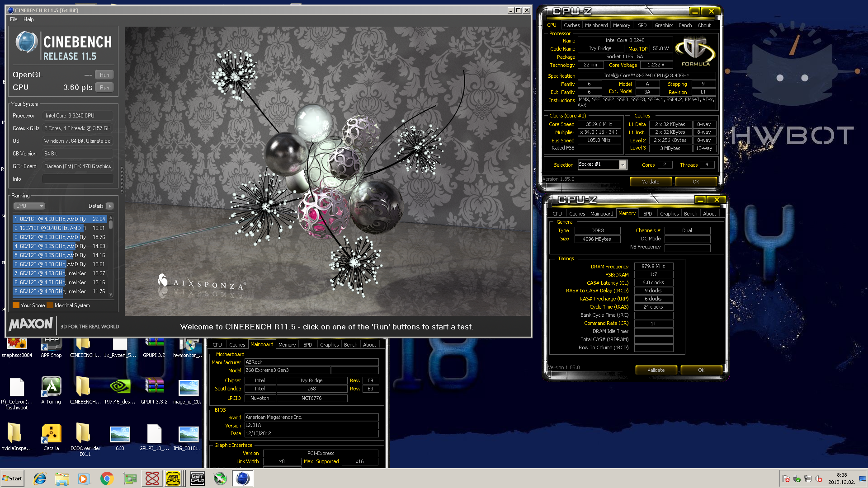Click DRAM Frequency value 979.9 MHz
868x488 pixels.
click(x=654, y=267)
